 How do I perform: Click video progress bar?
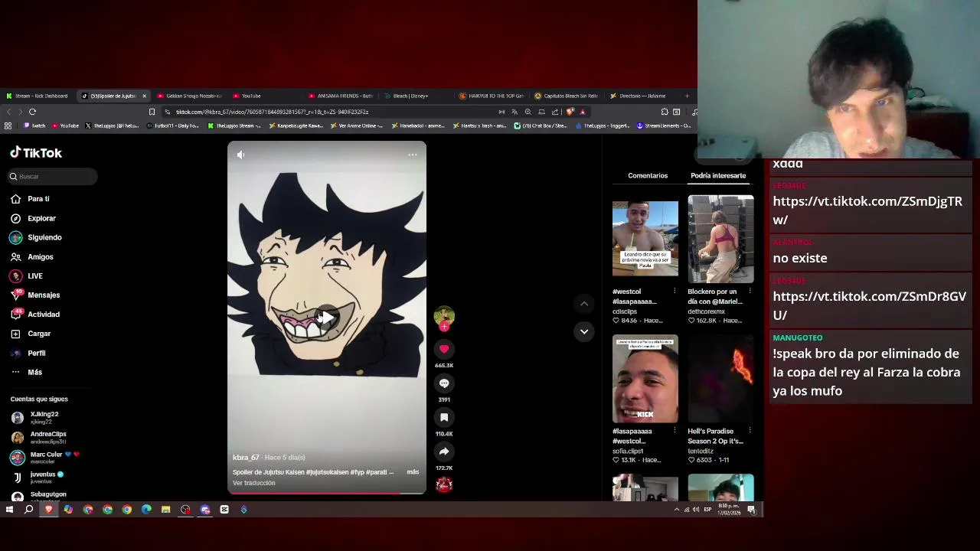(326, 493)
